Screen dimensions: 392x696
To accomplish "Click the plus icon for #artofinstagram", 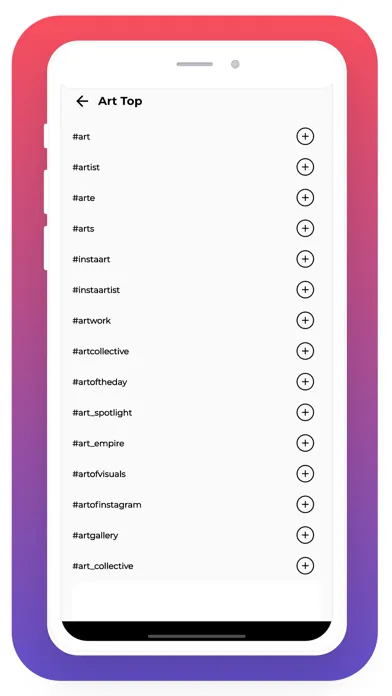I will 305,504.
